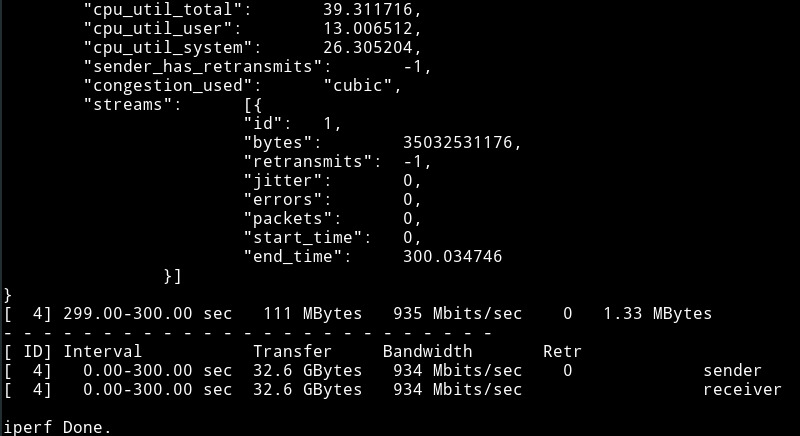Click the Bandwidth column header

427,352
